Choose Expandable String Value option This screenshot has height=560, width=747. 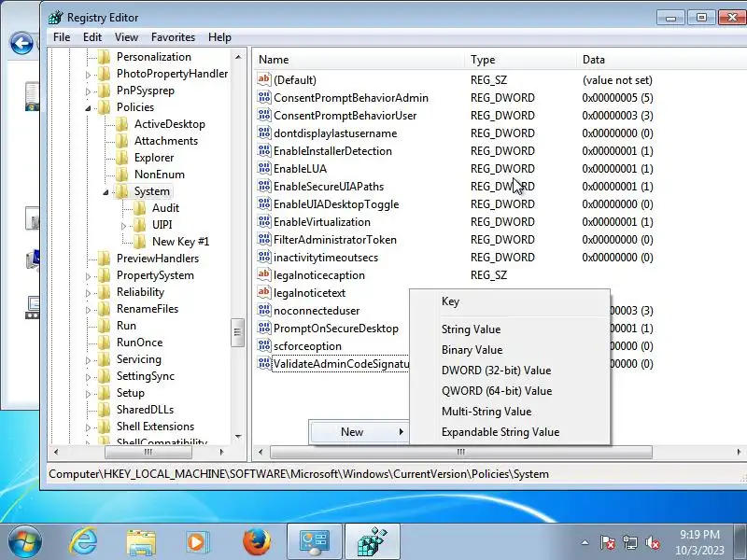tap(510, 431)
